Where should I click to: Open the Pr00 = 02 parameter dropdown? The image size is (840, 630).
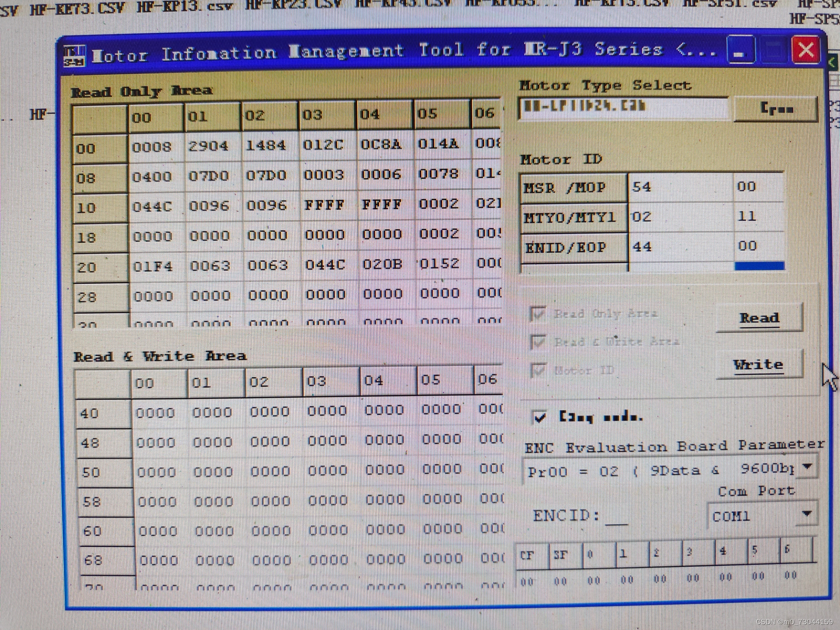coord(807,468)
